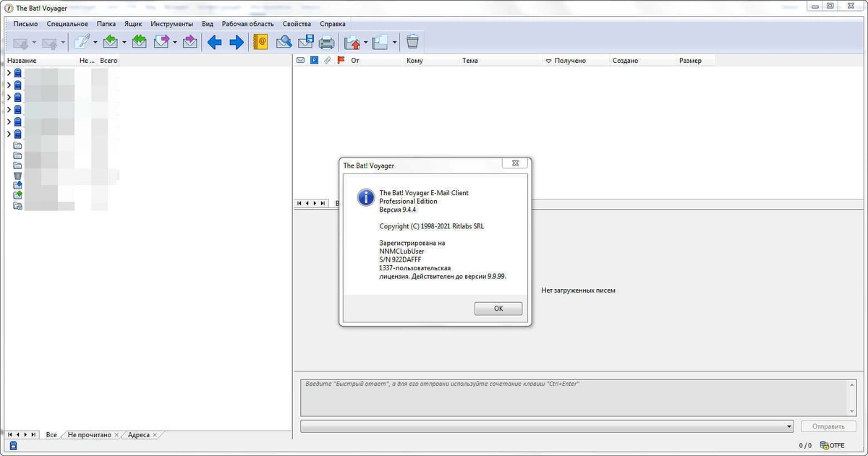The height and width of the screenshot is (456, 868).
Task: Switch to the Адреса tab
Action: click(x=139, y=435)
